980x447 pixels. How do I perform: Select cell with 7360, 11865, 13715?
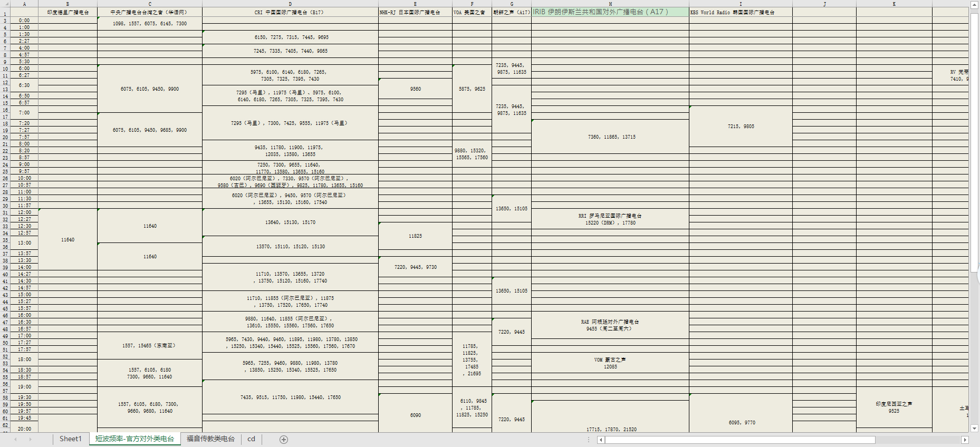[x=610, y=137]
